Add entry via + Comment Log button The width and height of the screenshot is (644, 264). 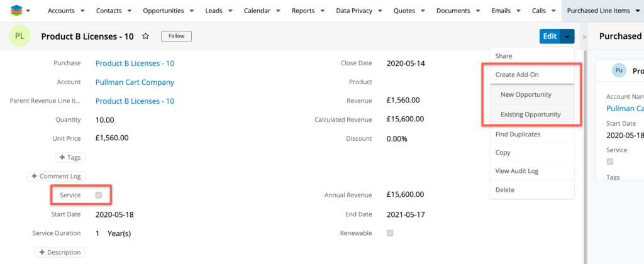click(x=56, y=176)
